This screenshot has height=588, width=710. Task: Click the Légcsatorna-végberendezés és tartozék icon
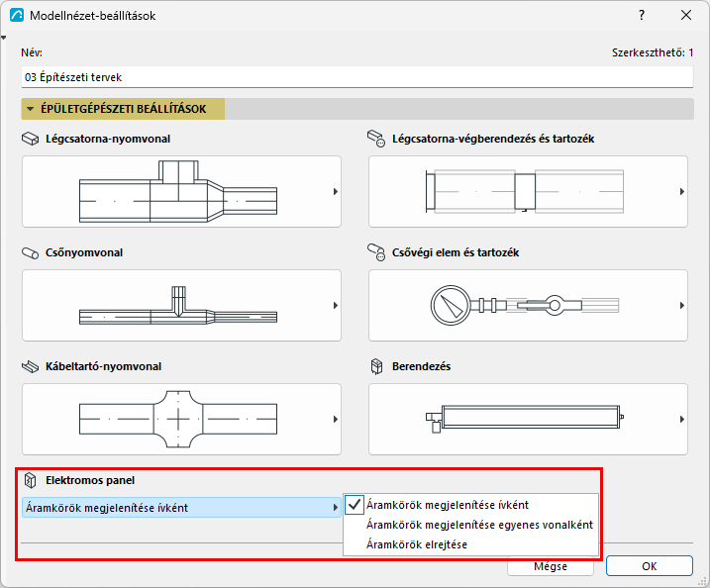(x=376, y=139)
